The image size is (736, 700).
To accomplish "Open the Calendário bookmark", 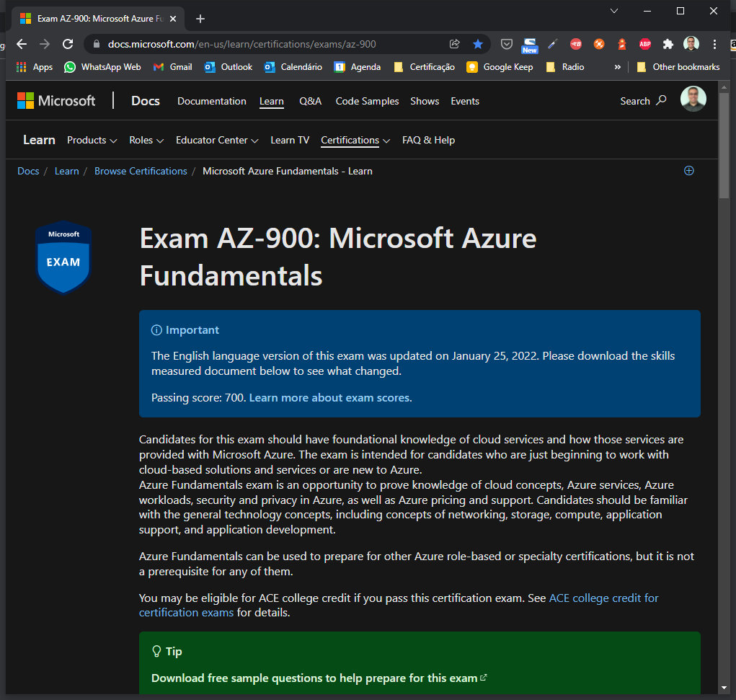I will (x=293, y=67).
